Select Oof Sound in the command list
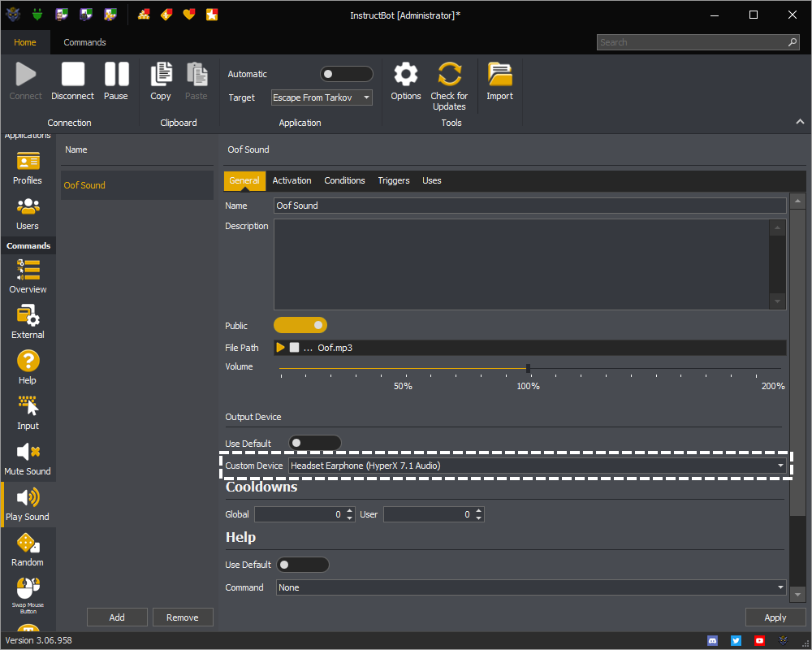Image resolution: width=812 pixels, height=650 pixels. pyautogui.click(x=136, y=185)
